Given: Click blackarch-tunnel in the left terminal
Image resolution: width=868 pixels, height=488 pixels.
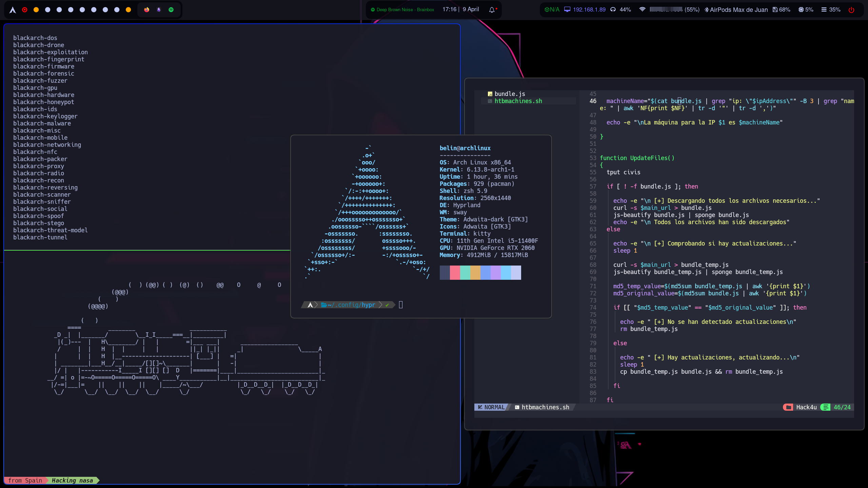Looking at the screenshot, I should tap(40, 237).
